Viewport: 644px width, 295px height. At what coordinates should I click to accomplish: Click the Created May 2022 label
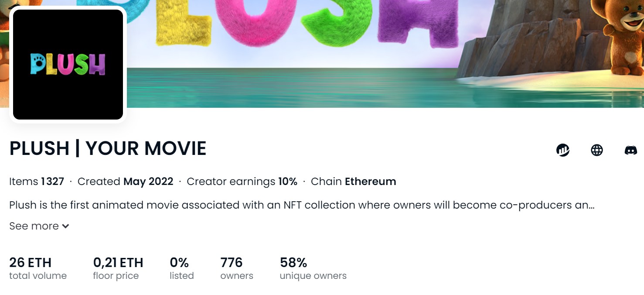[125, 182]
